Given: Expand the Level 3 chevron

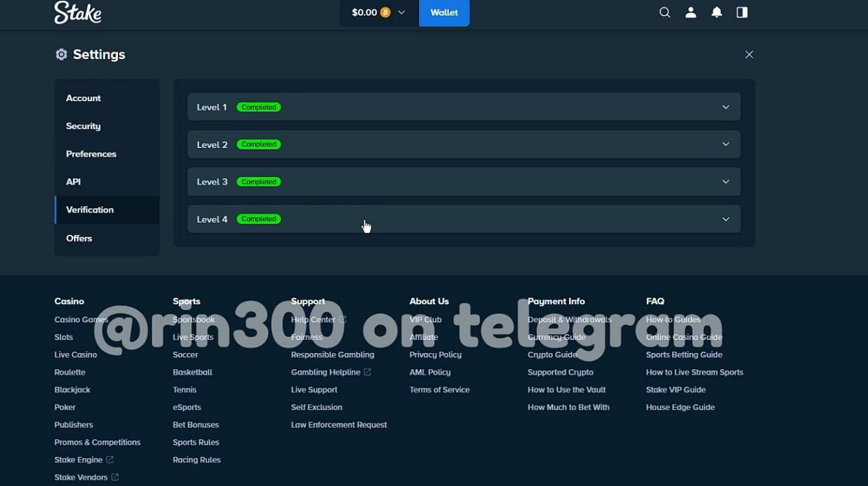Looking at the screenshot, I should coord(726,182).
